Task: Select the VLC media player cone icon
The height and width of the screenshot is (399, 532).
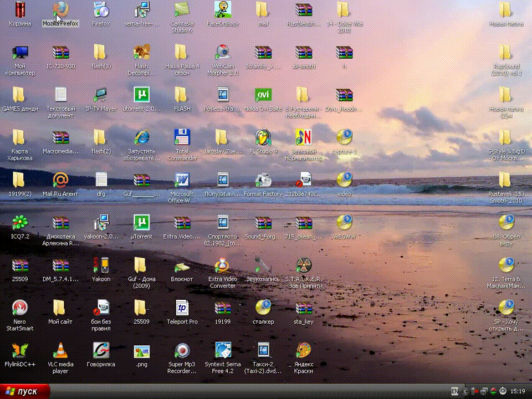Action: click(x=60, y=351)
